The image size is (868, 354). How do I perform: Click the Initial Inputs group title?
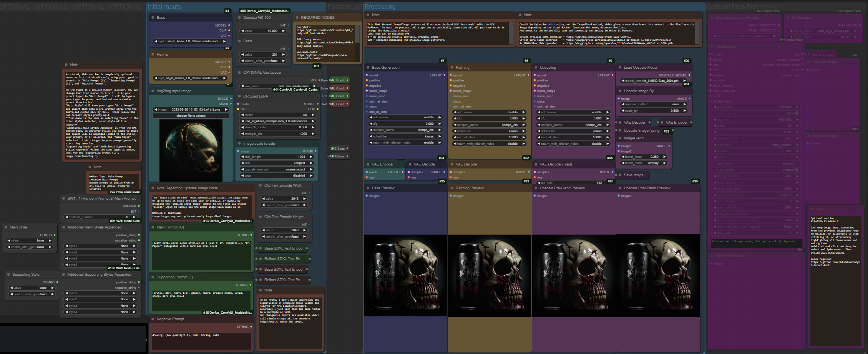tap(164, 7)
